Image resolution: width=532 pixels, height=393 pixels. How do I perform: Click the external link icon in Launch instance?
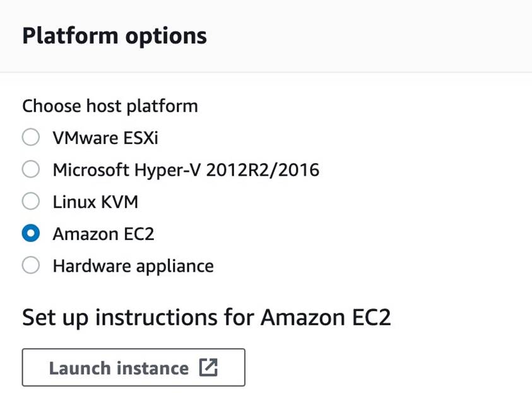[x=208, y=367]
